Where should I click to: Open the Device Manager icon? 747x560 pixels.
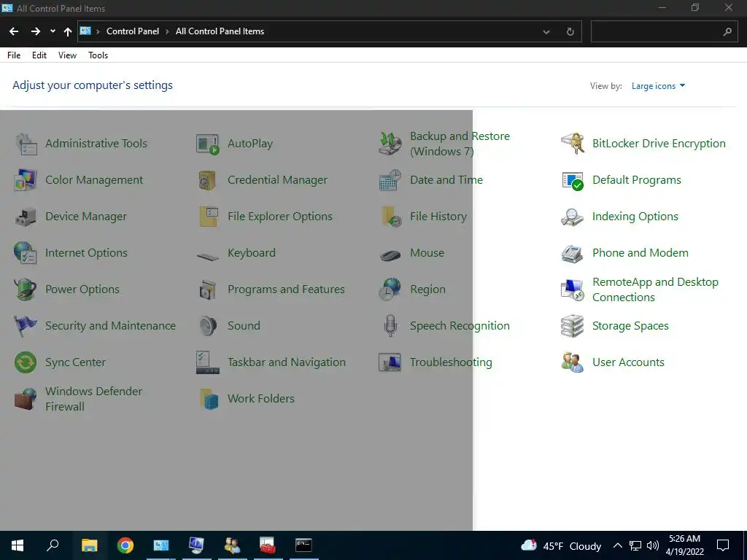(x=26, y=217)
